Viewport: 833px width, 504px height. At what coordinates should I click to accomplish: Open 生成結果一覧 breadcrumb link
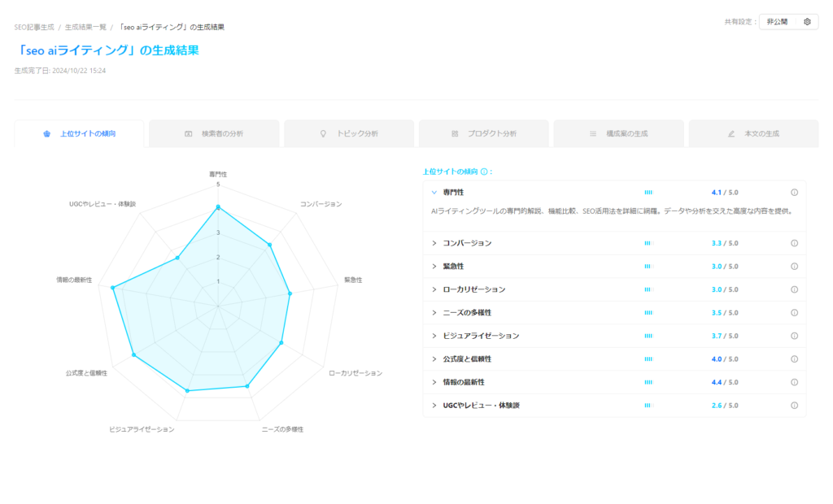tap(85, 27)
